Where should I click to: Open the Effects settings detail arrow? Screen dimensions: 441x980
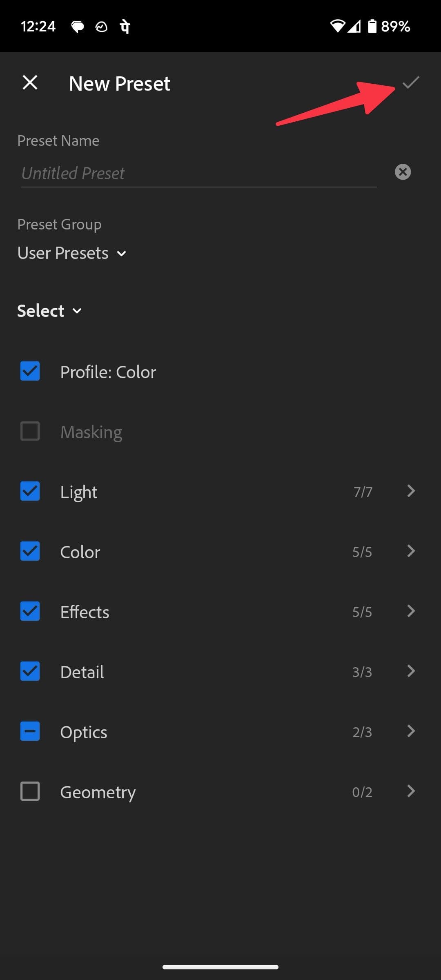pyautogui.click(x=411, y=611)
